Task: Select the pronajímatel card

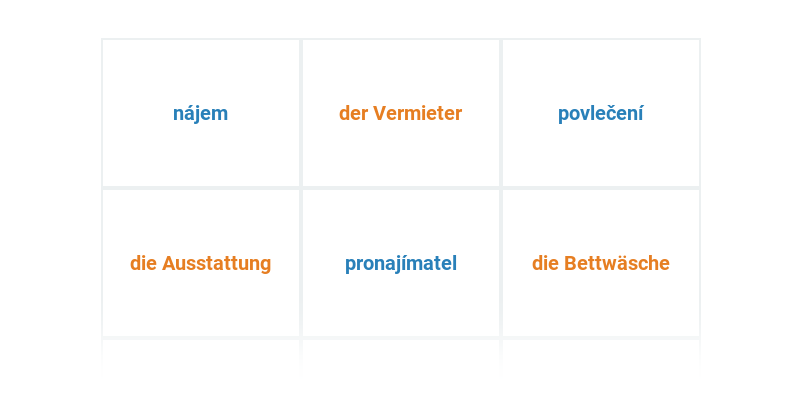Action: (x=400, y=263)
